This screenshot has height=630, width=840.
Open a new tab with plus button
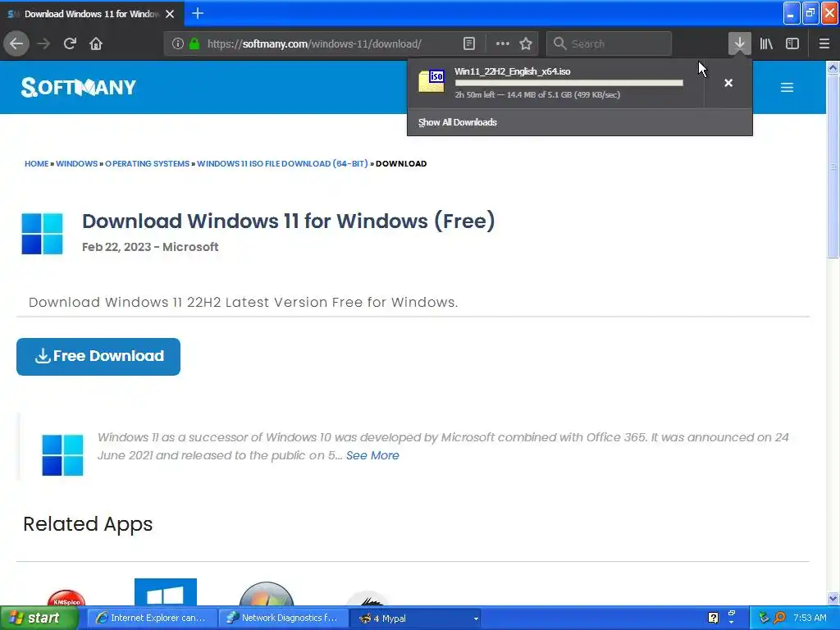point(198,13)
